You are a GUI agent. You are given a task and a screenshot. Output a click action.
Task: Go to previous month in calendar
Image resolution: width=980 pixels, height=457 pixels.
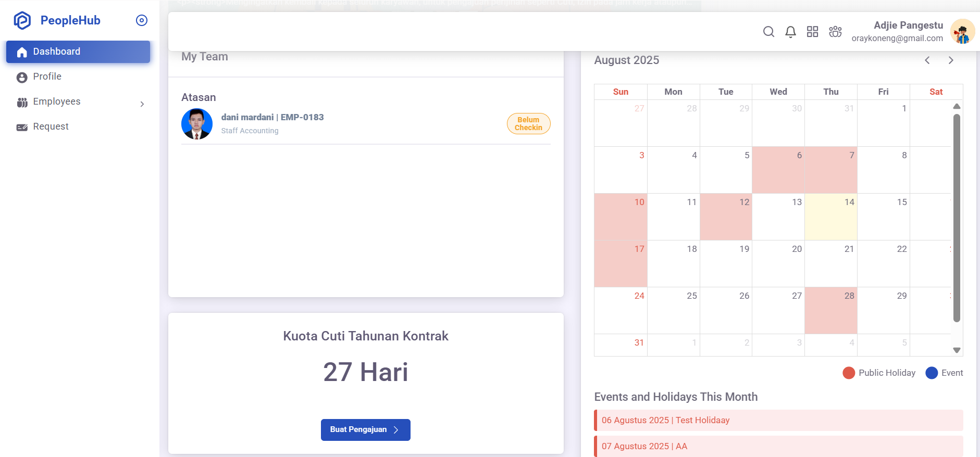click(x=927, y=60)
